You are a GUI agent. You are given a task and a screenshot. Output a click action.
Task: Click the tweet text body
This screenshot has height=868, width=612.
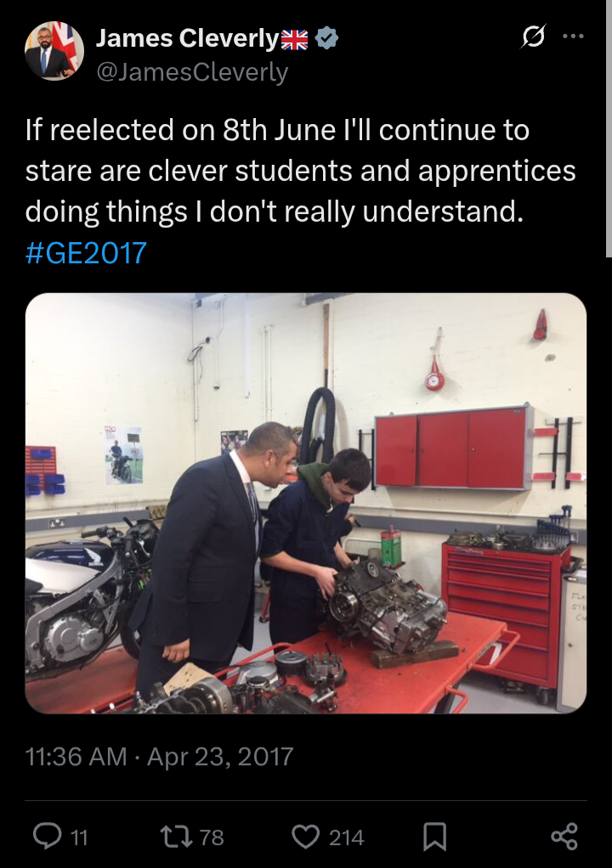(301, 171)
